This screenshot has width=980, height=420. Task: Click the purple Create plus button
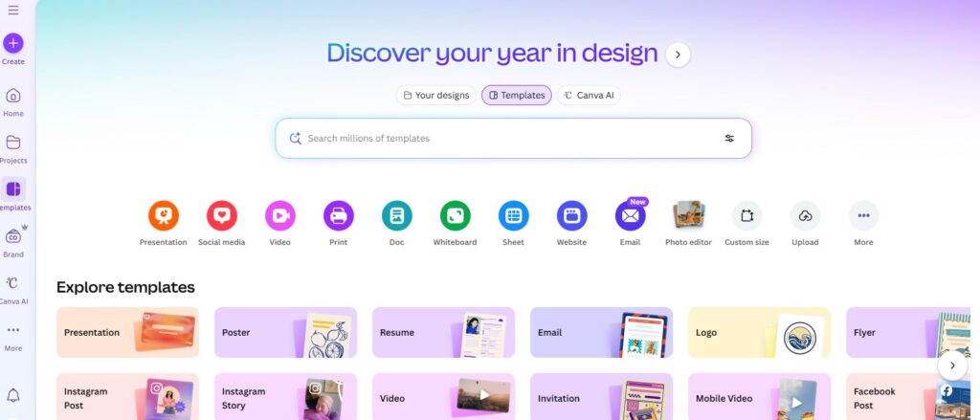13,43
